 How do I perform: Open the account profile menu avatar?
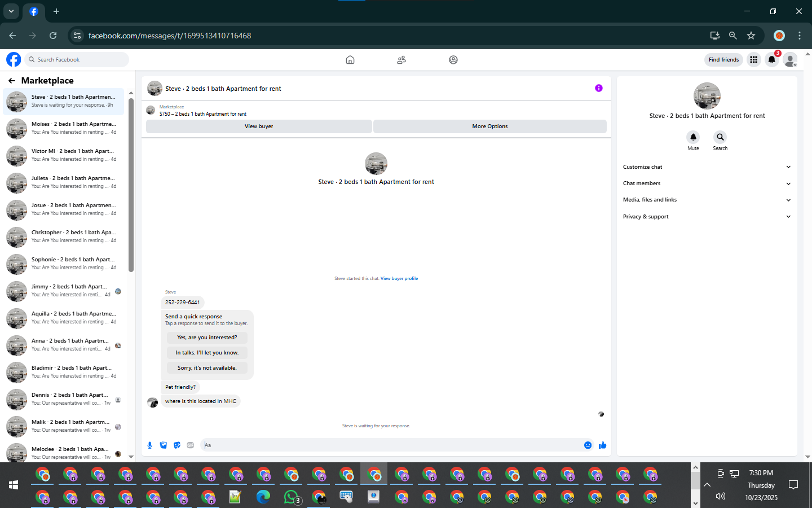point(791,59)
